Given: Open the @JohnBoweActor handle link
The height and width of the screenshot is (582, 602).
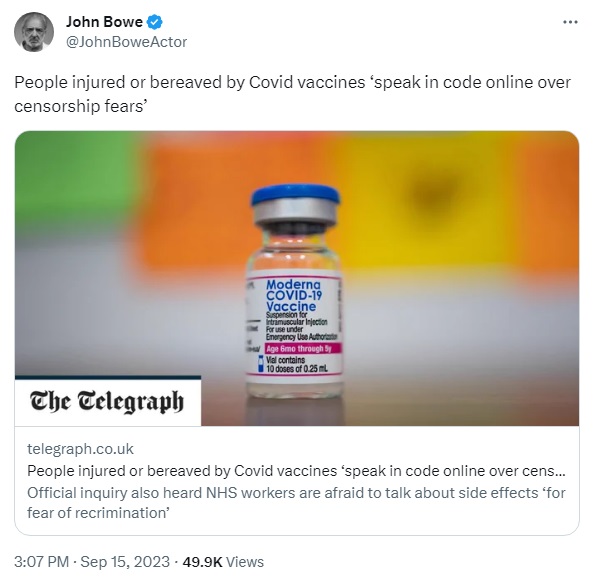Looking at the screenshot, I should tap(126, 42).
